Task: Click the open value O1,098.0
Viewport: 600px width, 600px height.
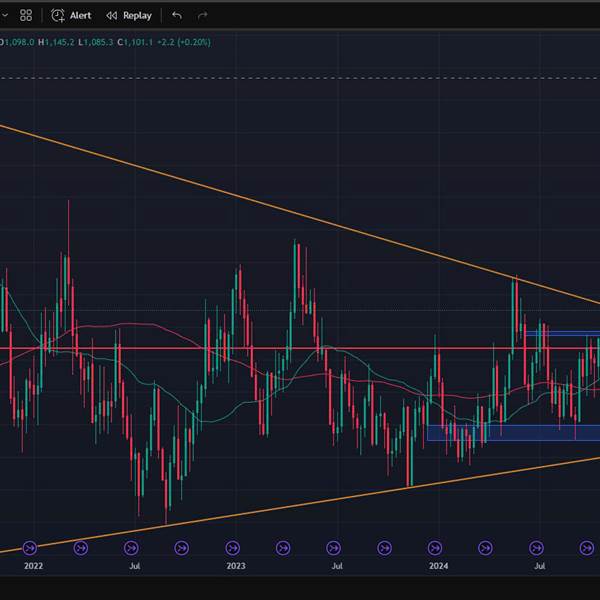Action: (17, 42)
